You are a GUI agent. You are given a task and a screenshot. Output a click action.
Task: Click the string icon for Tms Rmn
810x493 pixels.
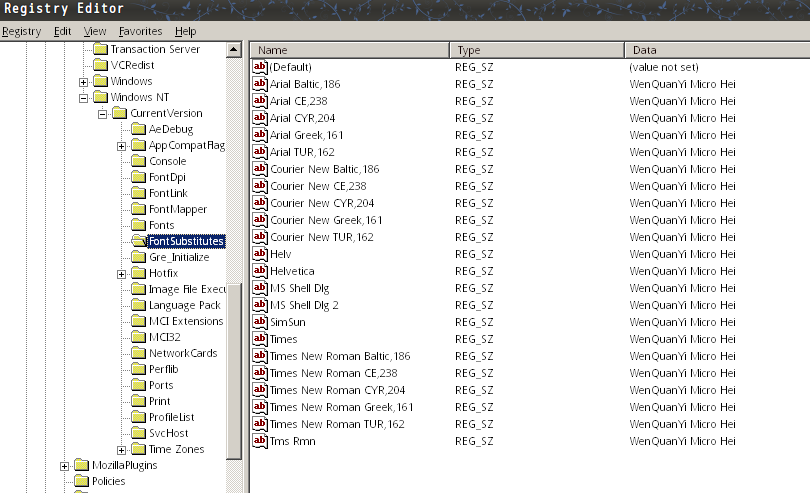[x=260, y=441]
